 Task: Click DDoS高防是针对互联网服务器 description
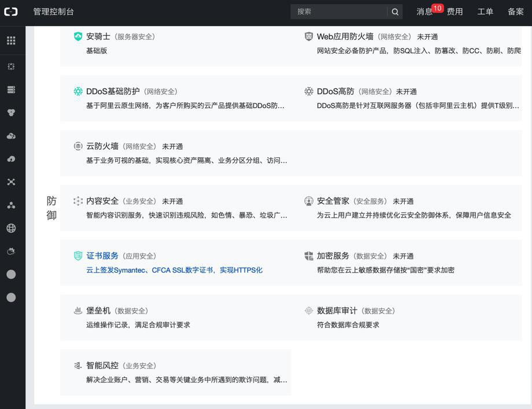click(x=418, y=105)
